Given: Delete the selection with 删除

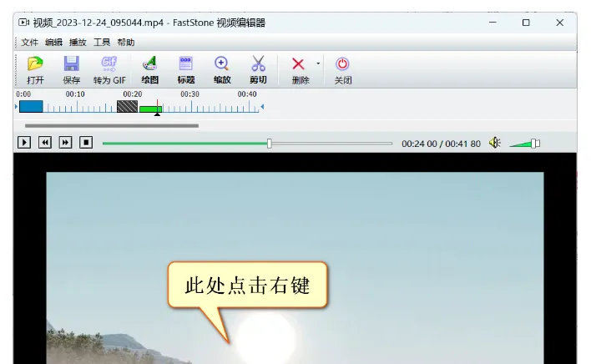Looking at the screenshot, I should point(300,70).
